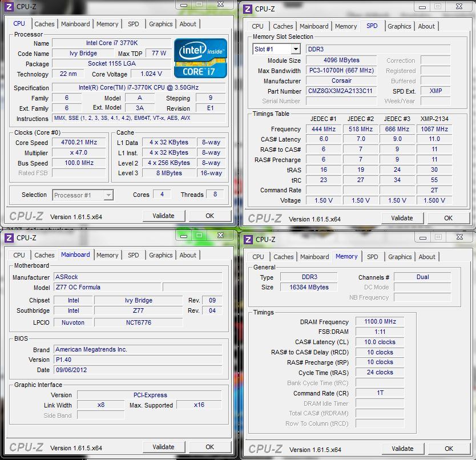476x460 pixels.
Task: Switch to Memory tab in the Mainboard window
Action: point(107,255)
